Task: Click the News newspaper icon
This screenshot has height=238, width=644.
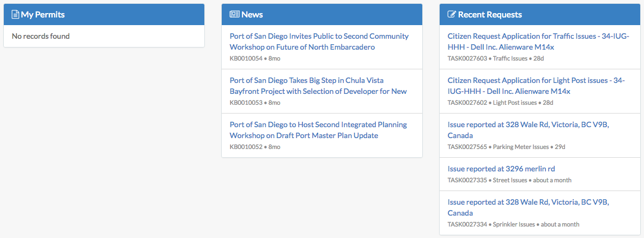Action: click(x=234, y=14)
